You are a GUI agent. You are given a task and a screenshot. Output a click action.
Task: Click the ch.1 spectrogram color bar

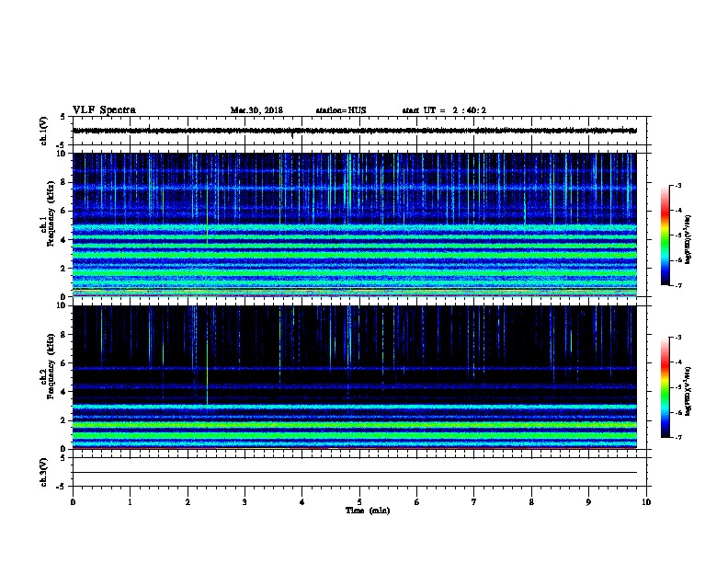665,236
